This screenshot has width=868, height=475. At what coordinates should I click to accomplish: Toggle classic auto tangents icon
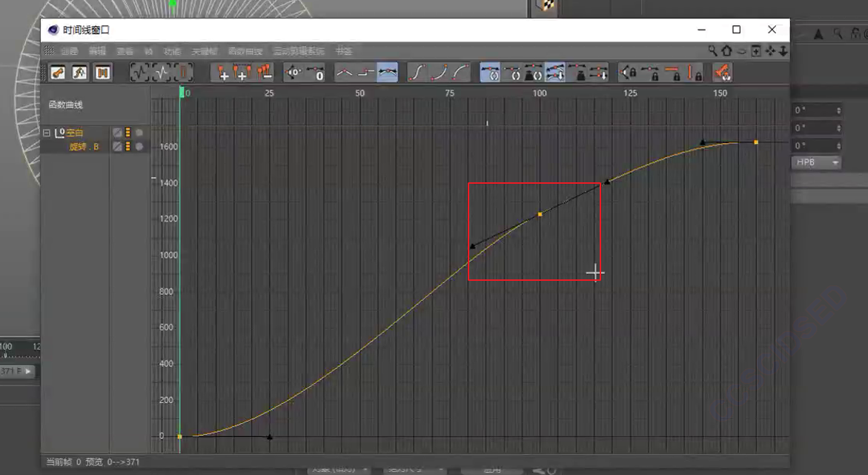[x=490, y=73]
